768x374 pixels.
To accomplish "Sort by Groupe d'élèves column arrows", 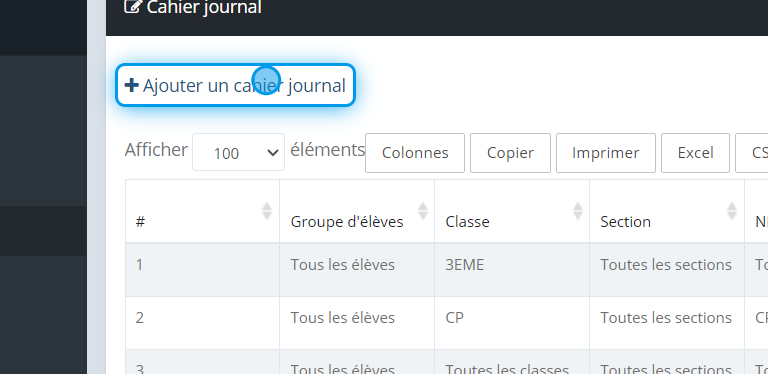I will click(x=423, y=211).
